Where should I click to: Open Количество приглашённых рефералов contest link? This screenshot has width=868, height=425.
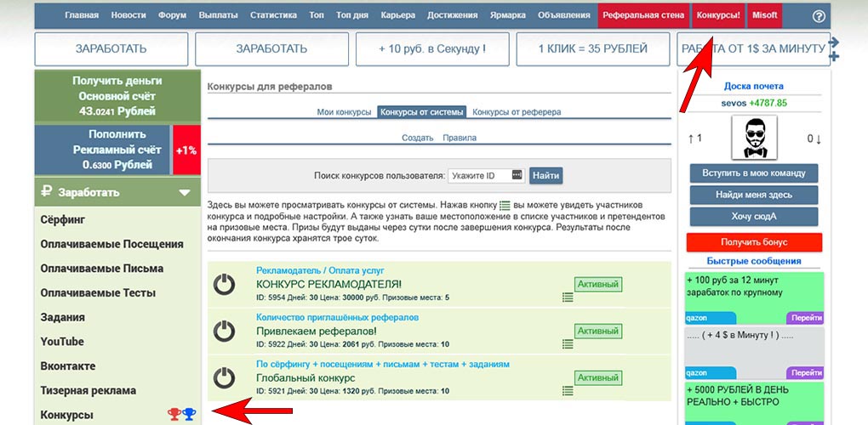point(337,317)
